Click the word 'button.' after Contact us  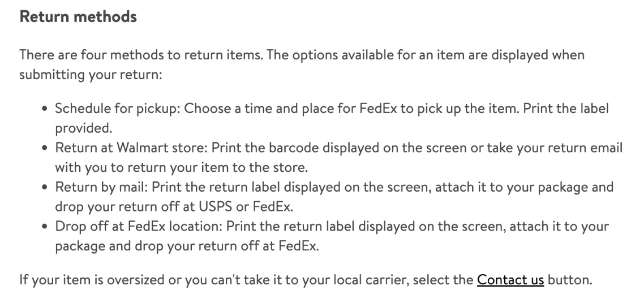[x=569, y=280]
